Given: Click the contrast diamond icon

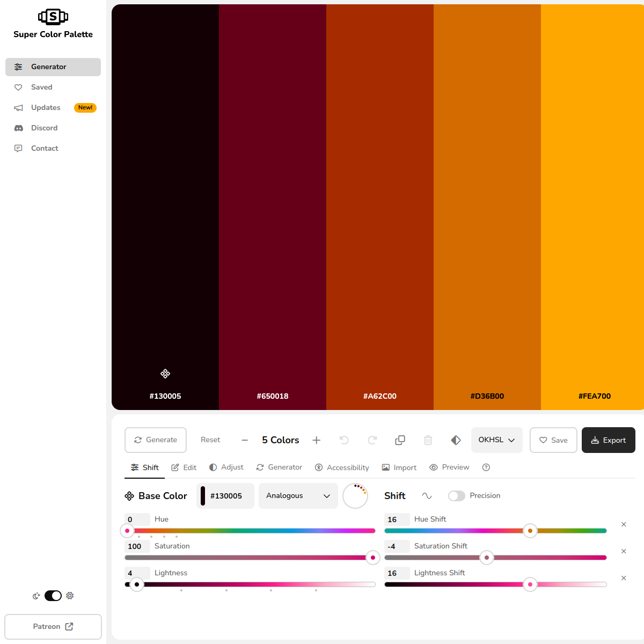Looking at the screenshot, I should [456, 440].
